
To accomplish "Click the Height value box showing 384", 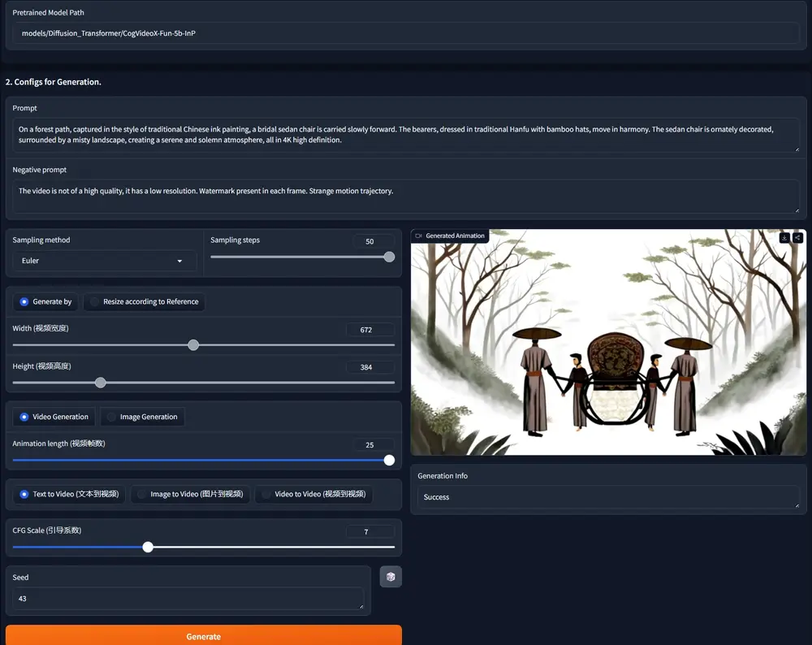I will click(x=369, y=367).
